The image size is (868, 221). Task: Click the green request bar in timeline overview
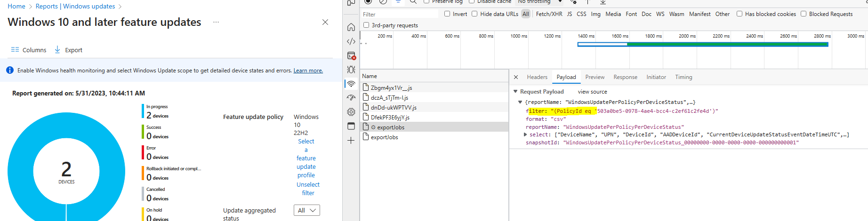727,44
